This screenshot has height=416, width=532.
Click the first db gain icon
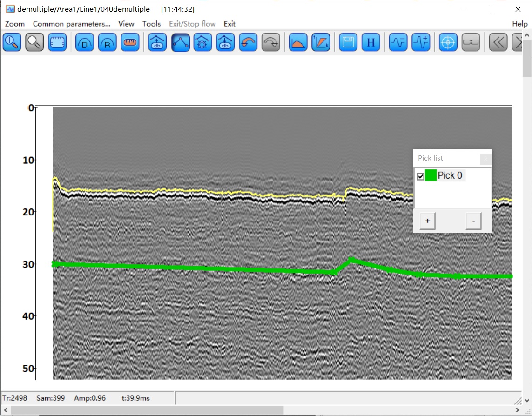tap(157, 42)
